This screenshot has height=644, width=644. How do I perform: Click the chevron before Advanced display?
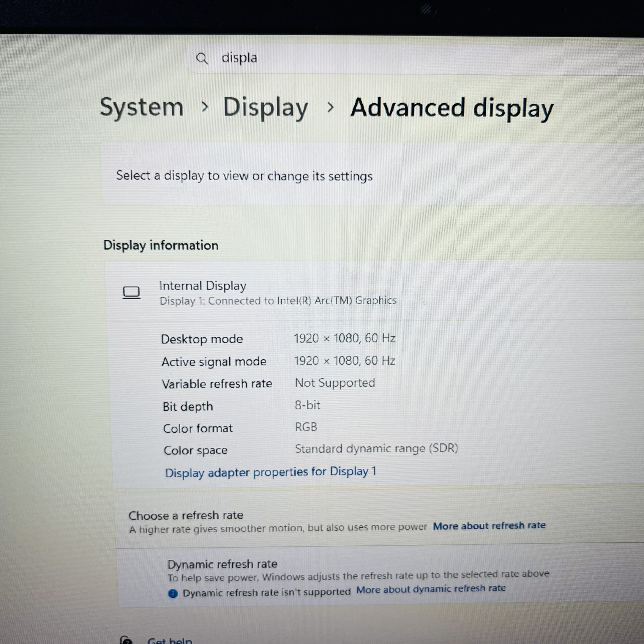pyautogui.click(x=330, y=108)
